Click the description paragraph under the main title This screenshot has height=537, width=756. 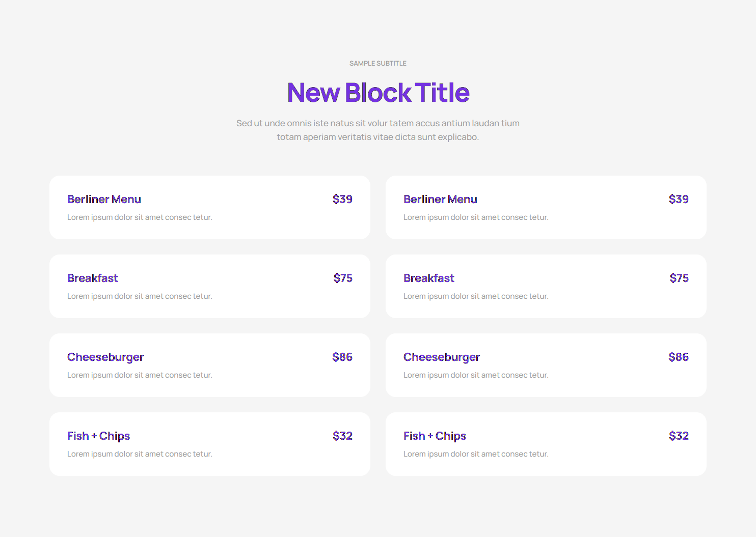coord(377,130)
